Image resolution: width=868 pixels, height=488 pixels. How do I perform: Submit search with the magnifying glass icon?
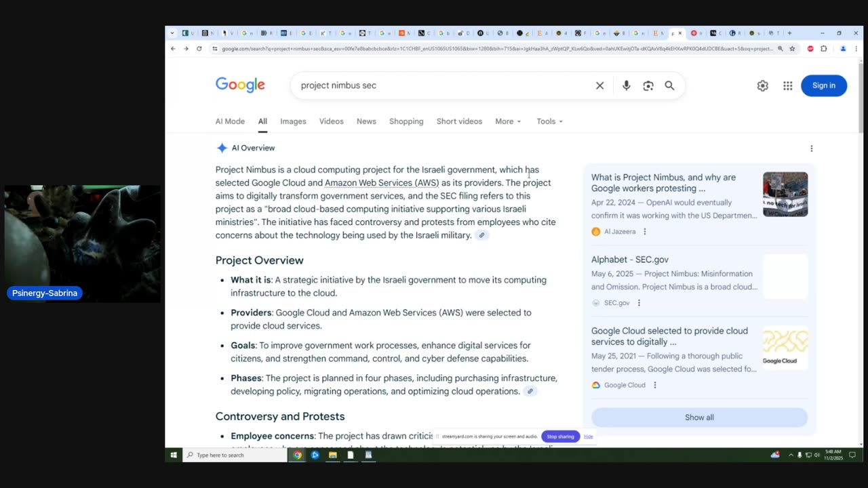point(669,85)
